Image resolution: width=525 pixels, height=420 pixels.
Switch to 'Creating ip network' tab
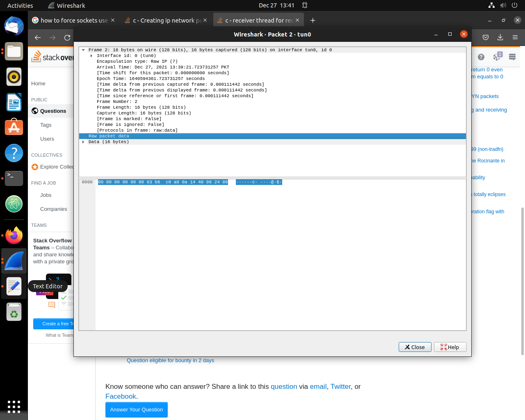pos(166,20)
